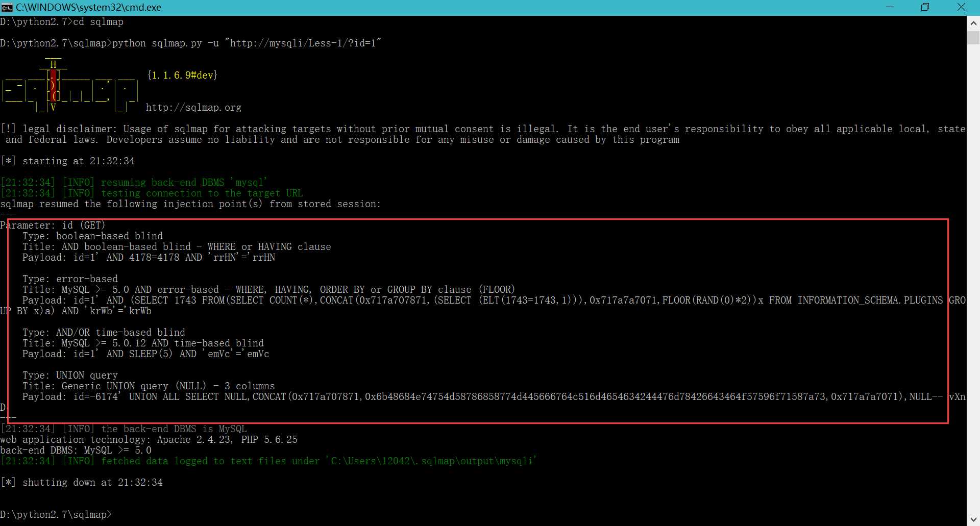Click the 'cd sqlmap' command line
The width and height of the screenshot is (980, 526).
coord(62,22)
